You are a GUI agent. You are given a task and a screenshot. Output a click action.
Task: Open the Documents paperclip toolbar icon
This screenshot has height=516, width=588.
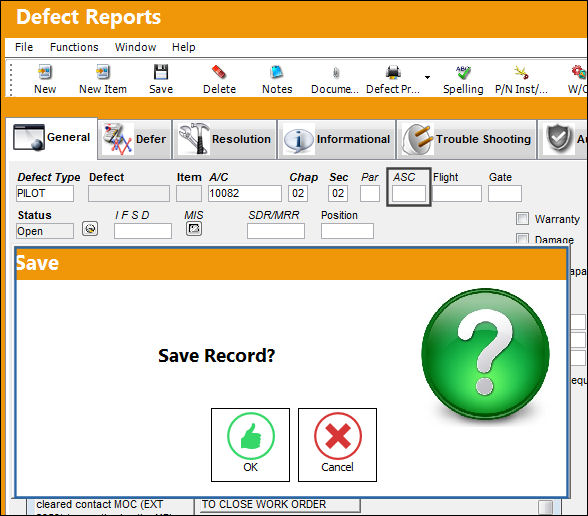336,73
